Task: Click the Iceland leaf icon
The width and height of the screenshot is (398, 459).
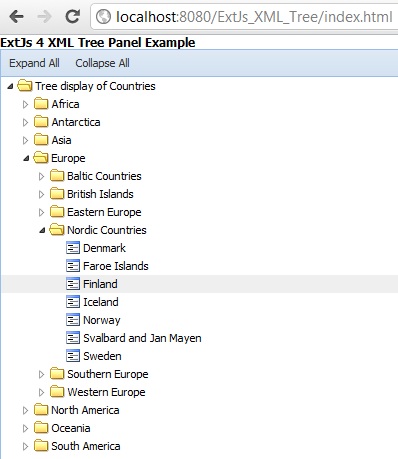Action: [73, 302]
